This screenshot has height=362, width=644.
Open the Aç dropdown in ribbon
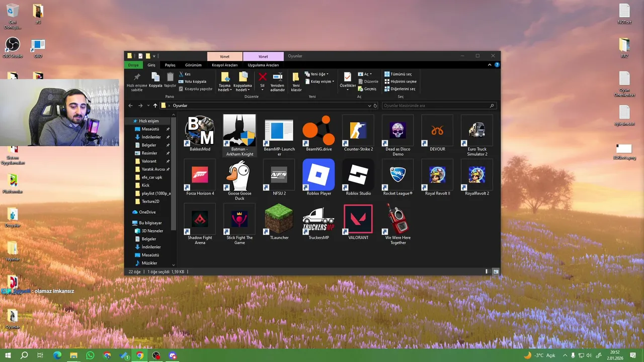click(365, 74)
